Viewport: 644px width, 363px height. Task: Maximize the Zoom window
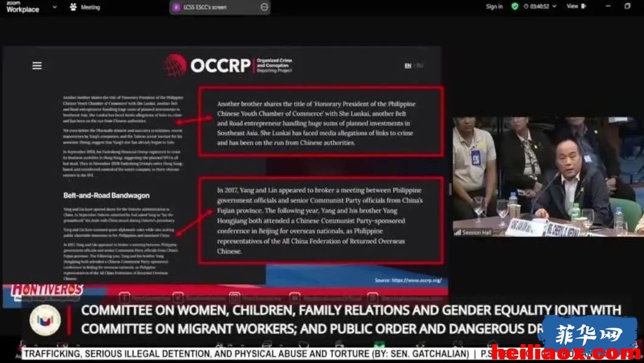(x=627, y=6)
